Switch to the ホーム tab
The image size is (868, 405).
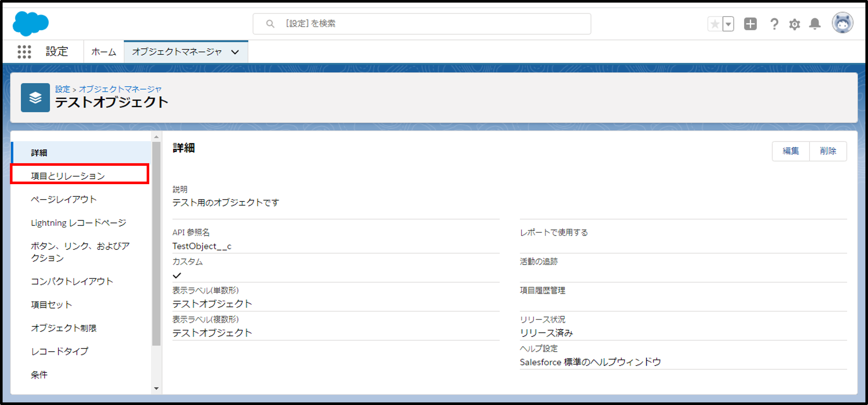(103, 52)
